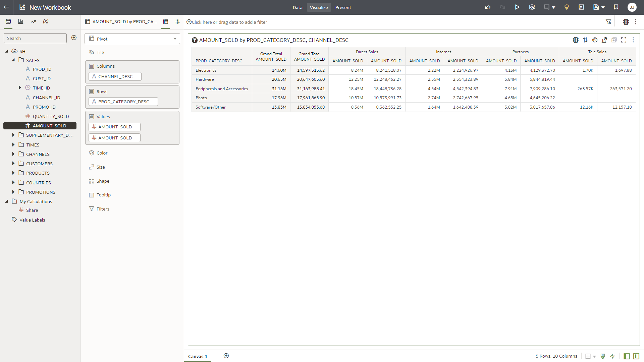Click the data panel Search field

pyautogui.click(x=35, y=38)
